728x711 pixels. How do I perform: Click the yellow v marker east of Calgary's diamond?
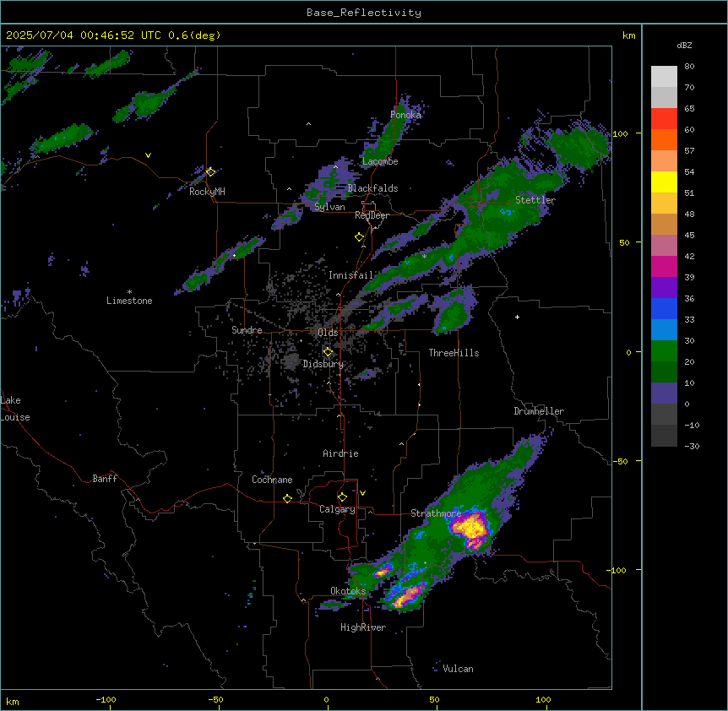pos(362,493)
